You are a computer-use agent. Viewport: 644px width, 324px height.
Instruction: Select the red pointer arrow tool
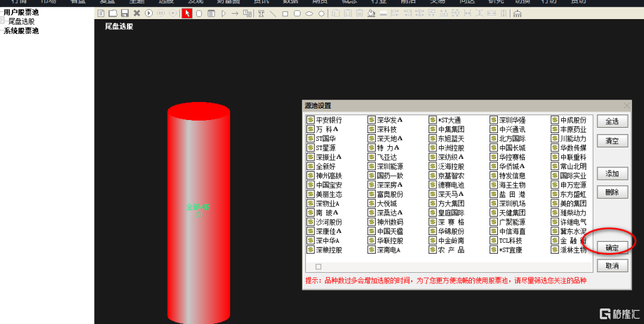coord(187,13)
